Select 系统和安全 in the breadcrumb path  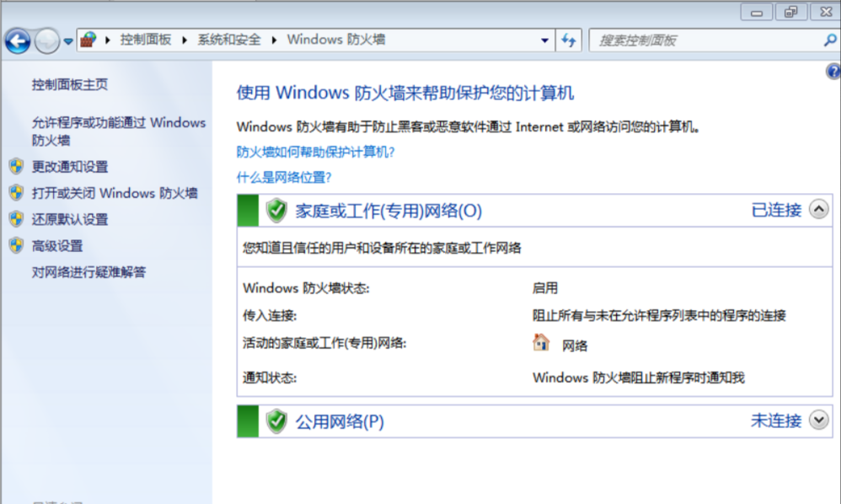click(229, 40)
